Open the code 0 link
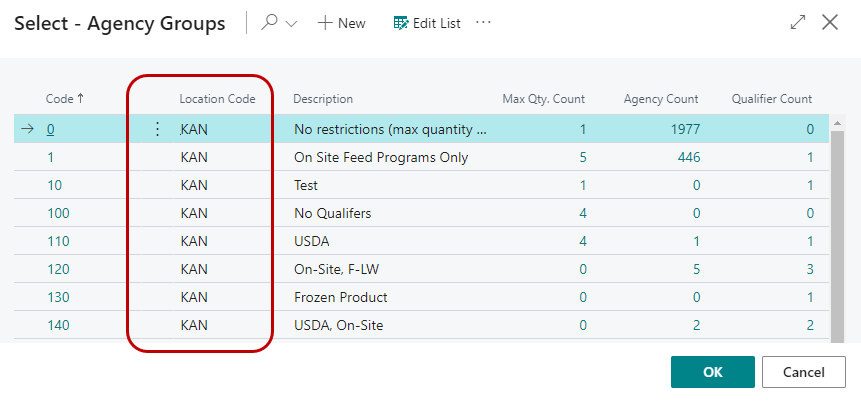The height and width of the screenshot is (403, 861). [x=51, y=129]
